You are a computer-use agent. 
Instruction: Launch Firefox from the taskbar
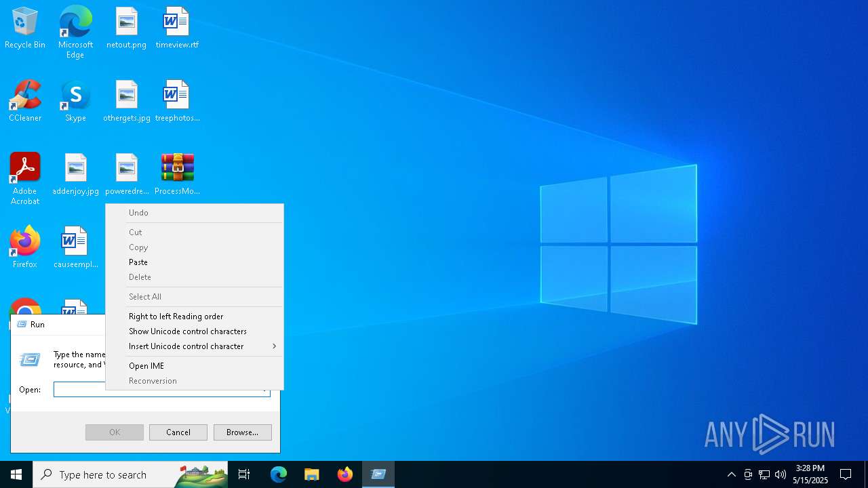point(345,474)
